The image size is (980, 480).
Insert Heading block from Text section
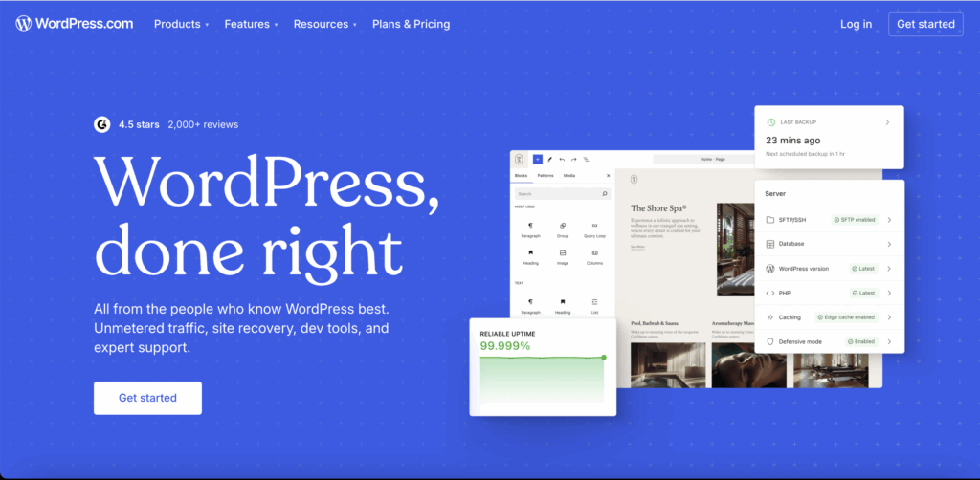tap(563, 306)
